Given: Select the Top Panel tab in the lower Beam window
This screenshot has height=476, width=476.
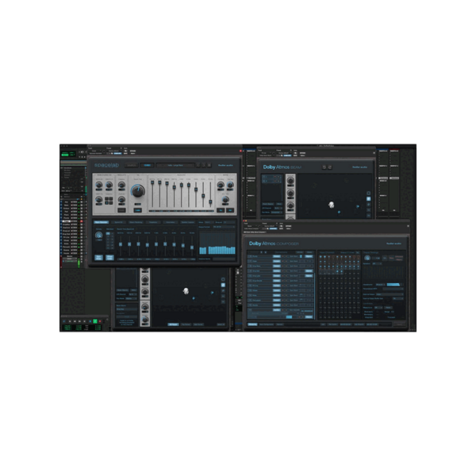Looking at the screenshot, I should pyautogui.click(x=186, y=324).
